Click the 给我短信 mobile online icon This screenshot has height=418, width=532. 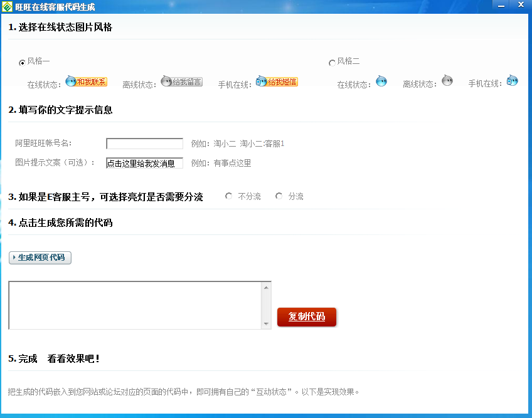(x=277, y=81)
